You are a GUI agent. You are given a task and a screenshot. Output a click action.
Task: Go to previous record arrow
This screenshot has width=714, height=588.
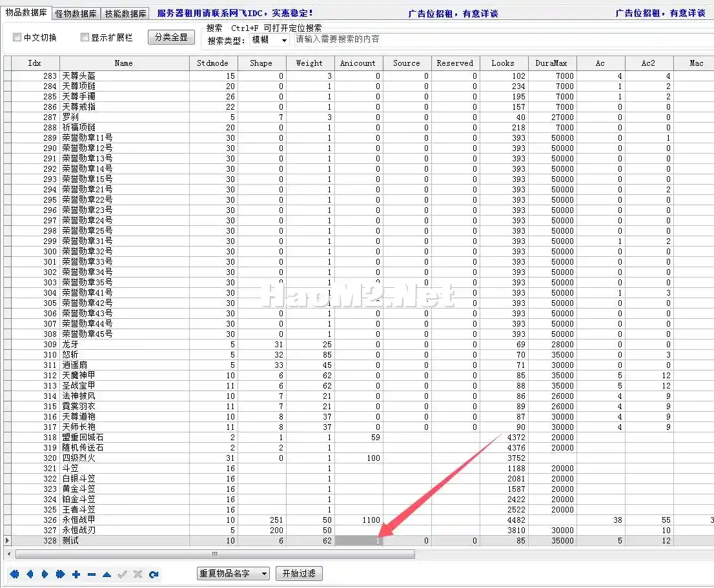[30, 574]
